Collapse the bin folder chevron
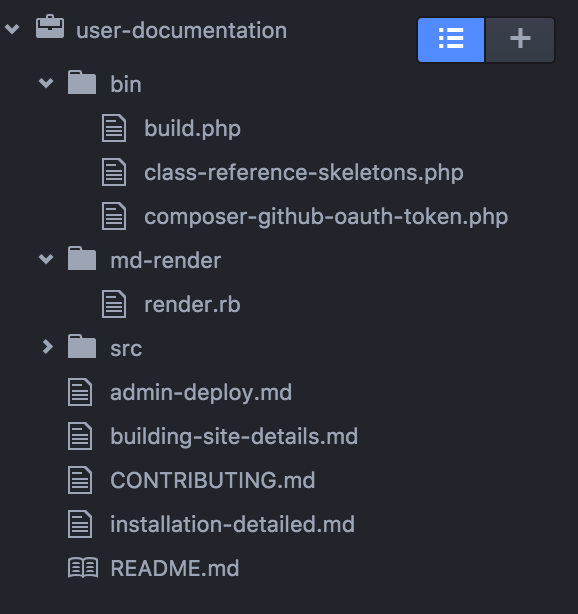Image resolution: width=578 pixels, height=614 pixels. [46, 83]
